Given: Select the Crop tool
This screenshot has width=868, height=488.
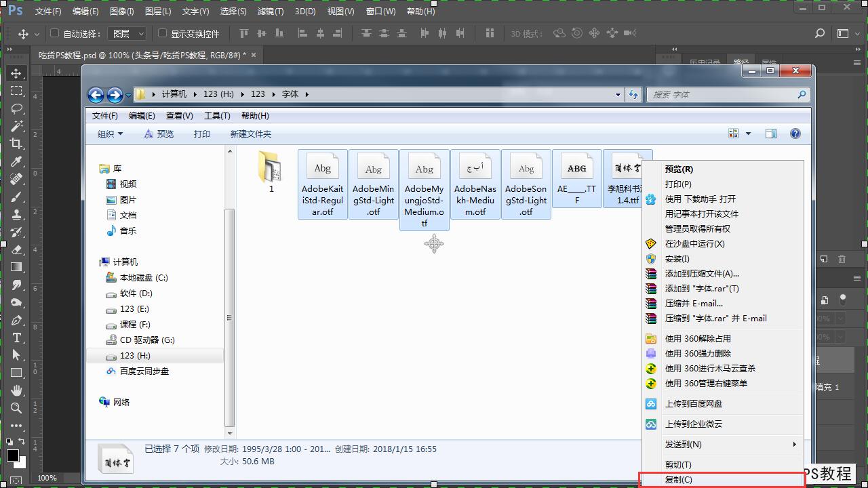Looking at the screenshot, I should tap(17, 144).
